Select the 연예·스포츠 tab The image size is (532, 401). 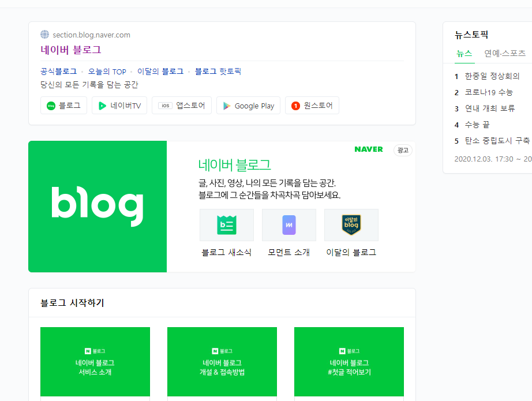pyautogui.click(x=505, y=53)
